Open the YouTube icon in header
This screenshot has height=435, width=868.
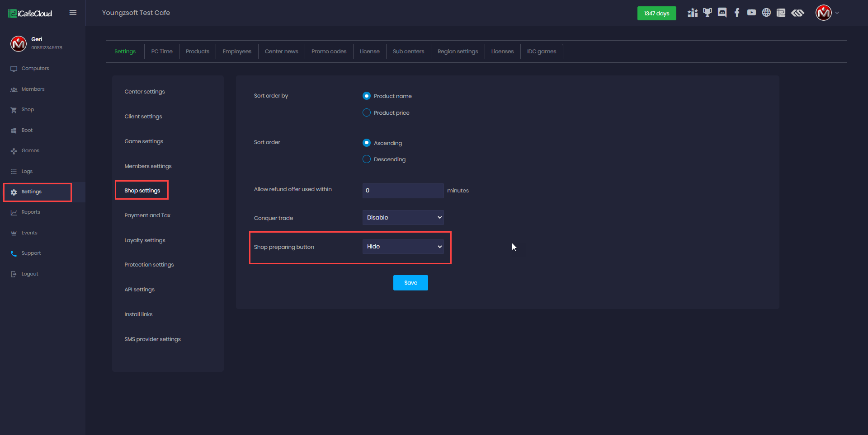(x=751, y=13)
